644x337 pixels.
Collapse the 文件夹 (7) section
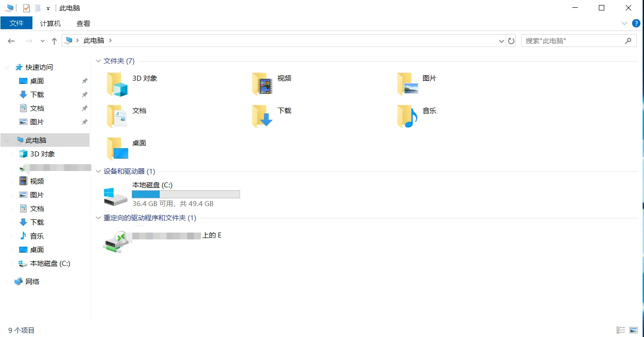pyautogui.click(x=98, y=61)
